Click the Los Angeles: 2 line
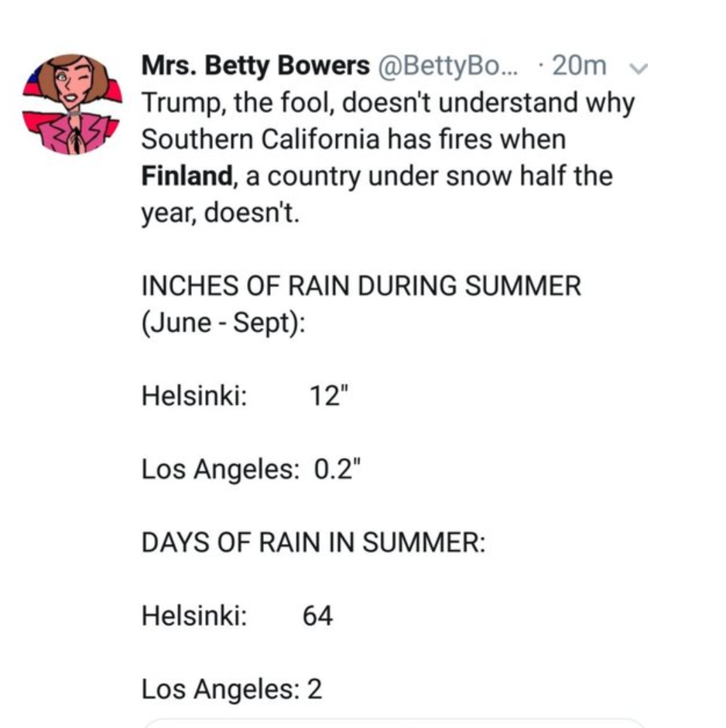The height and width of the screenshot is (728, 726). [x=231, y=689]
